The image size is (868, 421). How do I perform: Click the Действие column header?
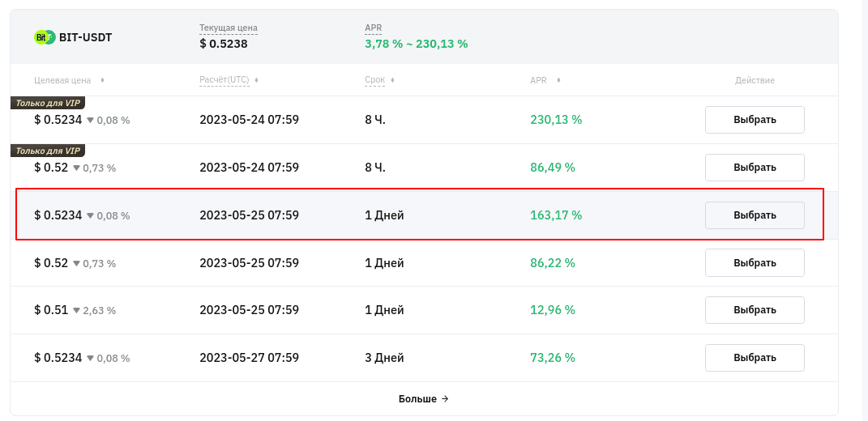click(755, 80)
